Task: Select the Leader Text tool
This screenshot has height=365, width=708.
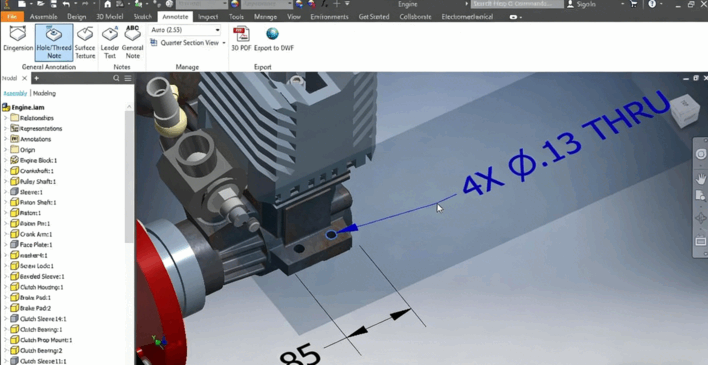Action: tap(110, 42)
